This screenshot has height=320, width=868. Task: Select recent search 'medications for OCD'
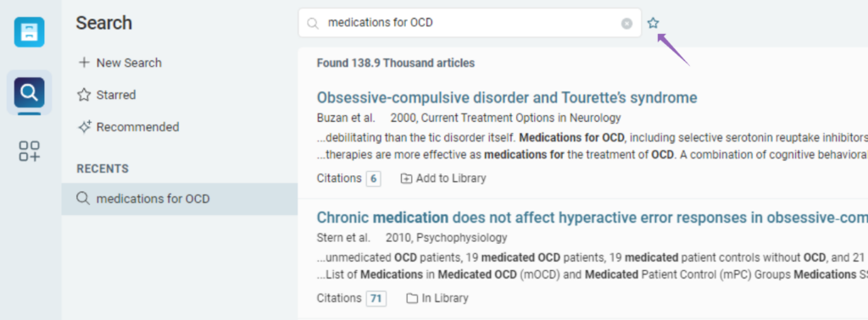pyautogui.click(x=180, y=199)
